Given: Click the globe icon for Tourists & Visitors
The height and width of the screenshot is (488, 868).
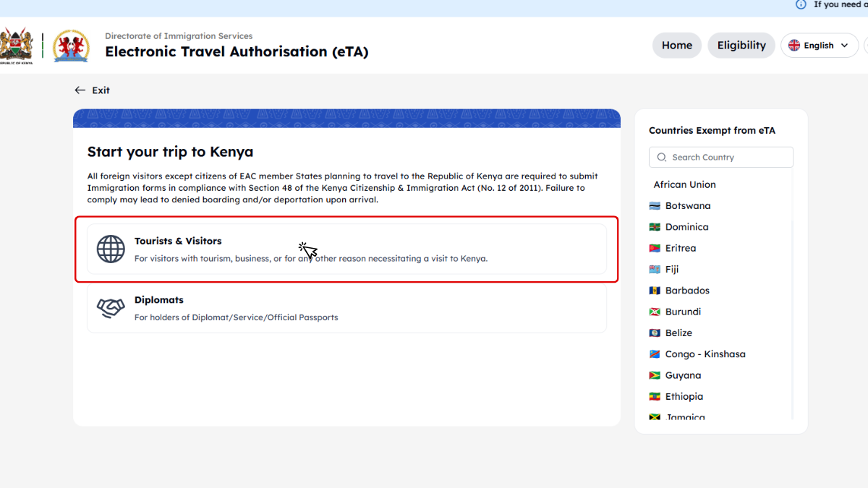Looking at the screenshot, I should click(x=111, y=249).
